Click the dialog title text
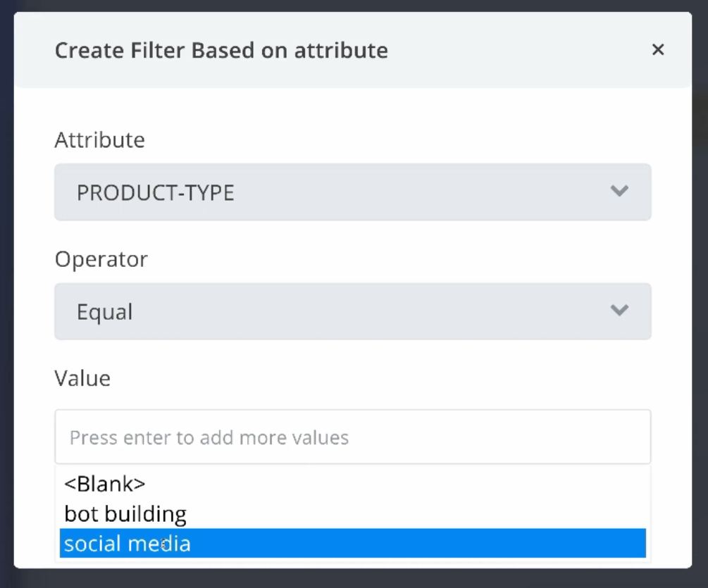708x588 pixels. pyautogui.click(x=221, y=50)
